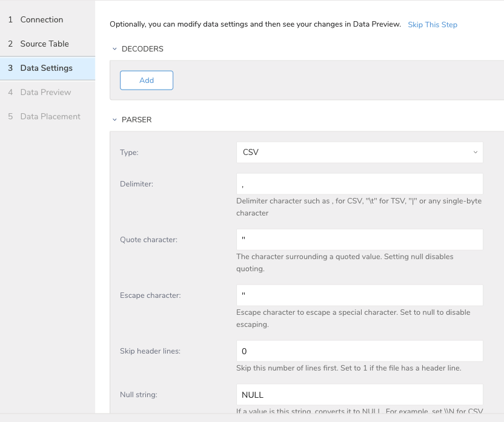The height and width of the screenshot is (422, 504).
Task: Go to the Connection step
Action: (41, 19)
